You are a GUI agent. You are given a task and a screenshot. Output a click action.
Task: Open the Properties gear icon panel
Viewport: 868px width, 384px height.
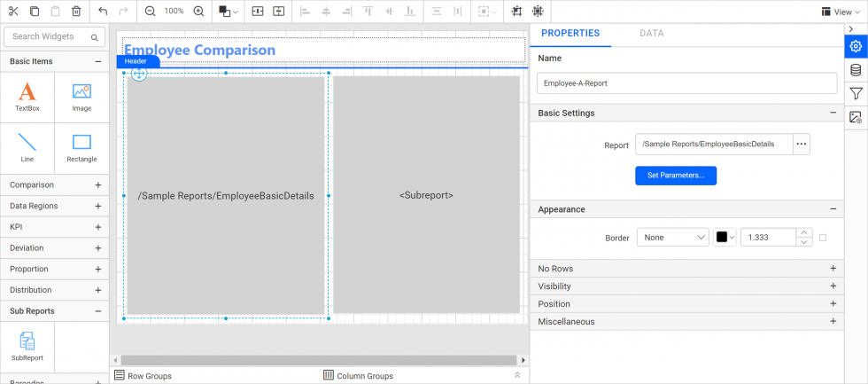click(856, 46)
